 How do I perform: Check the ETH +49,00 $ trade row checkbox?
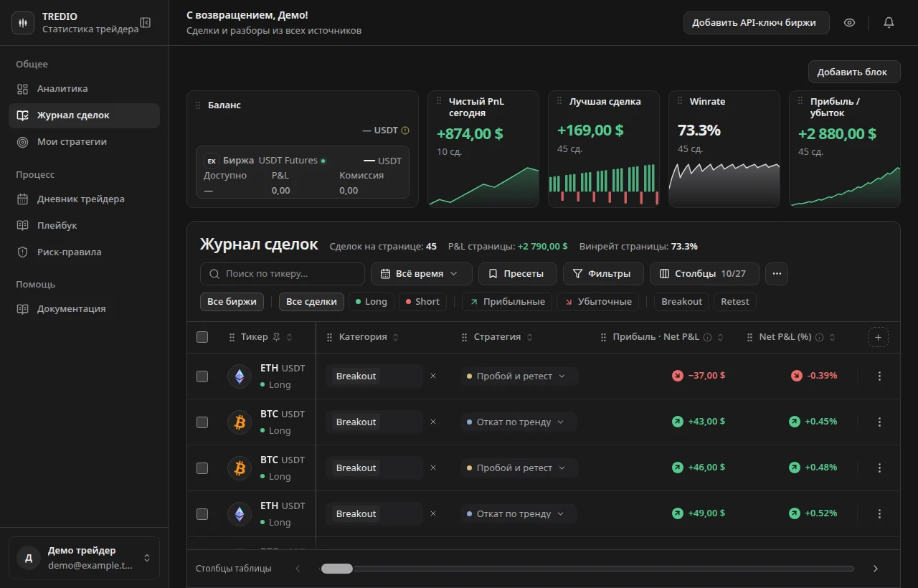click(202, 513)
